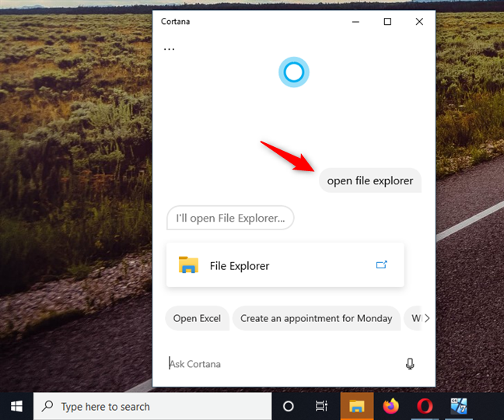Choose 'Create an appointment for Monday' suggestion

click(x=317, y=318)
